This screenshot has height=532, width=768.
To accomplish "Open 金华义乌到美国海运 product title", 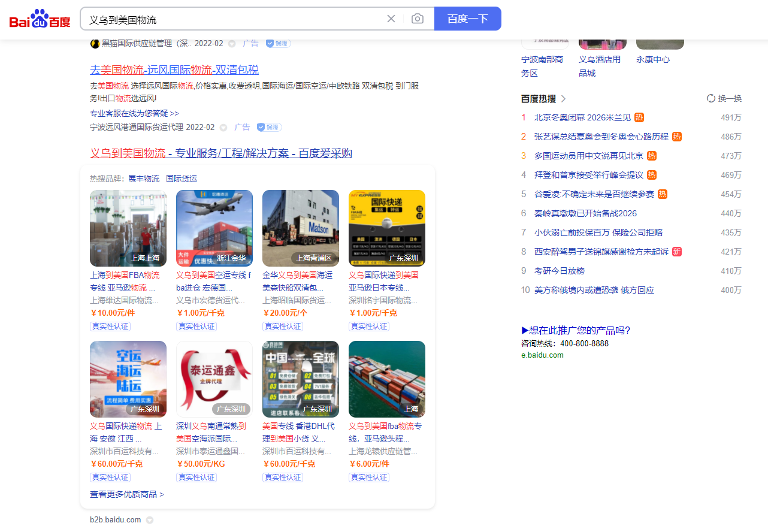I will coord(298,282).
